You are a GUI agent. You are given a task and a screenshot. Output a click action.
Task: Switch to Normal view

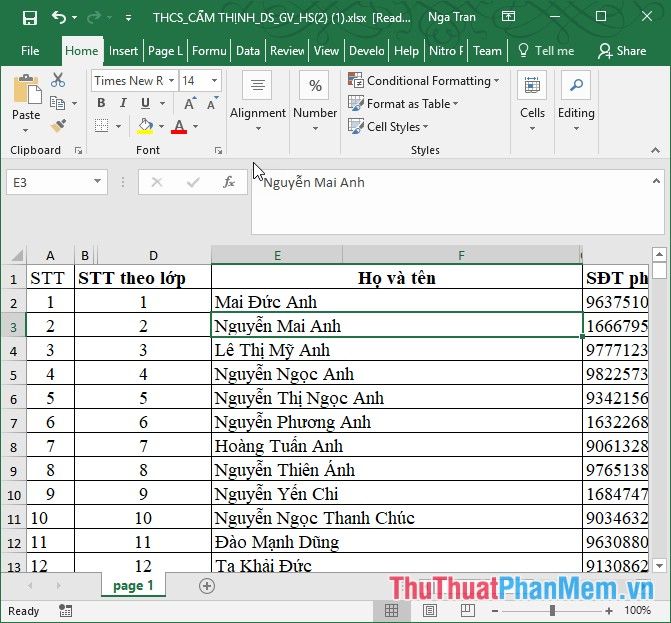[x=391, y=611]
